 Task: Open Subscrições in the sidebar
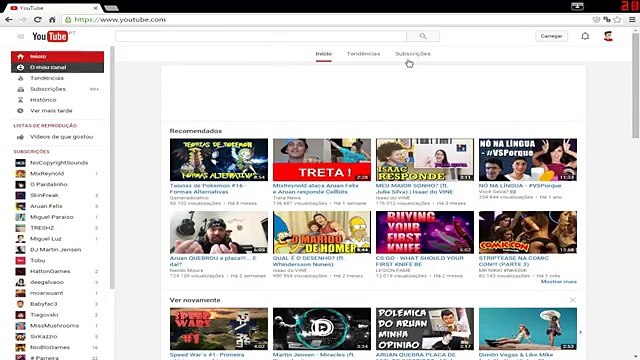(x=58, y=89)
